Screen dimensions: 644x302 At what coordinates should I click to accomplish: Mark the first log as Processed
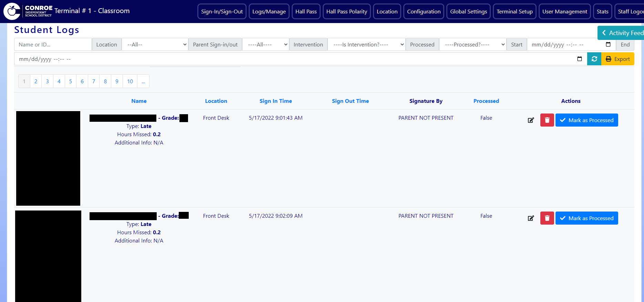click(x=586, y=120)
